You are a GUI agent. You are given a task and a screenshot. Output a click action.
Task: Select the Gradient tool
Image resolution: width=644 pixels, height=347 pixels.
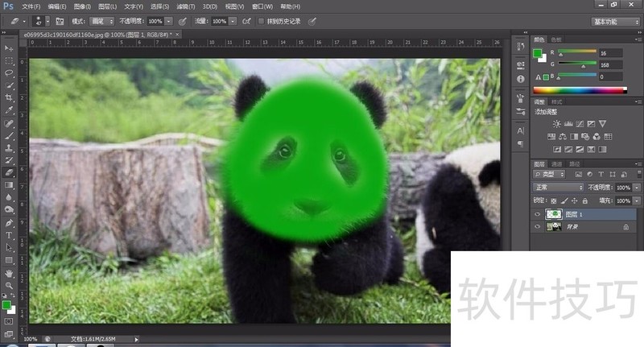pos(9,185)
